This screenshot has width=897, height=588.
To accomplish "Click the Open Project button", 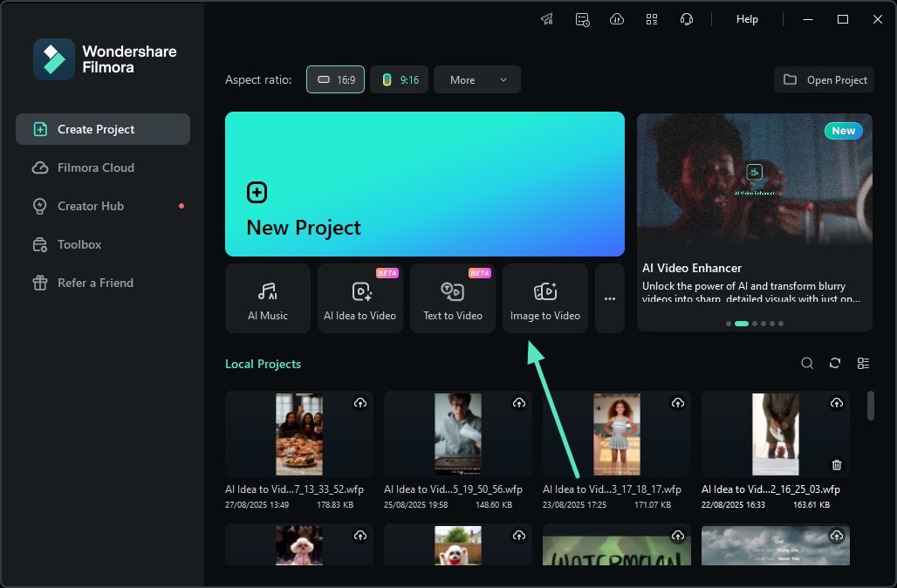I will [x=824, y=79].
